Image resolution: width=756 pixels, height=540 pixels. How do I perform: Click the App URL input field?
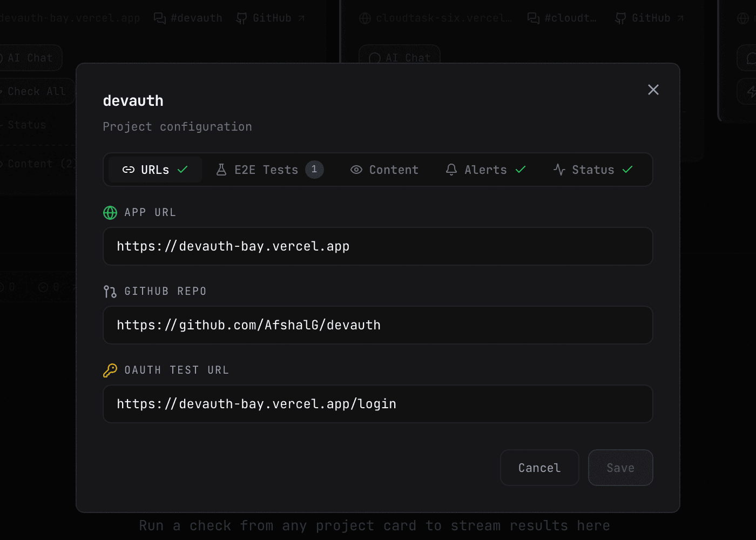(378, 246)
